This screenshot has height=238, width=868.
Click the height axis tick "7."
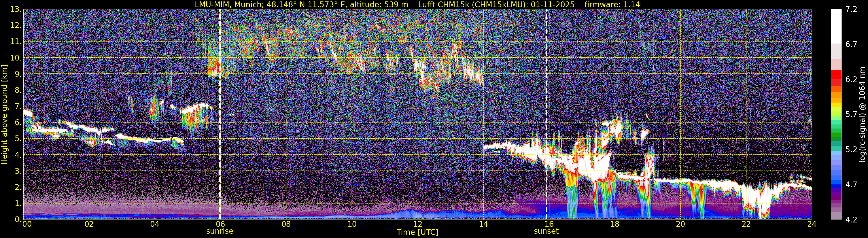pos(18,107)
